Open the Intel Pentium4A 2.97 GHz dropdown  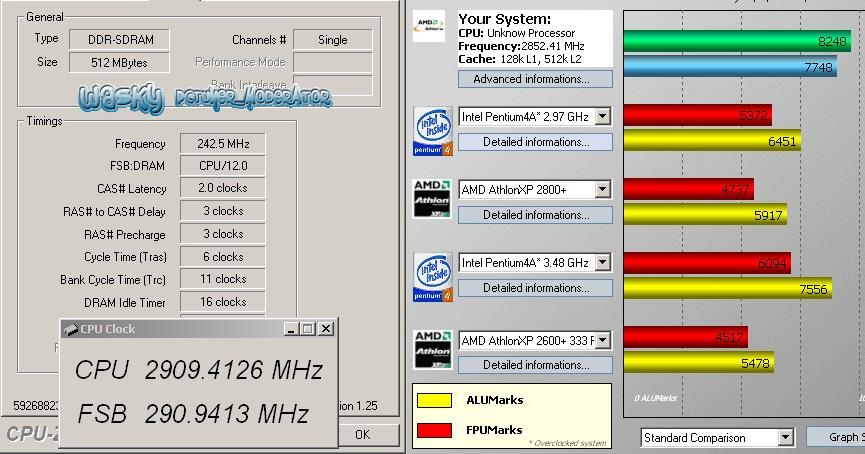pos(603,116)
